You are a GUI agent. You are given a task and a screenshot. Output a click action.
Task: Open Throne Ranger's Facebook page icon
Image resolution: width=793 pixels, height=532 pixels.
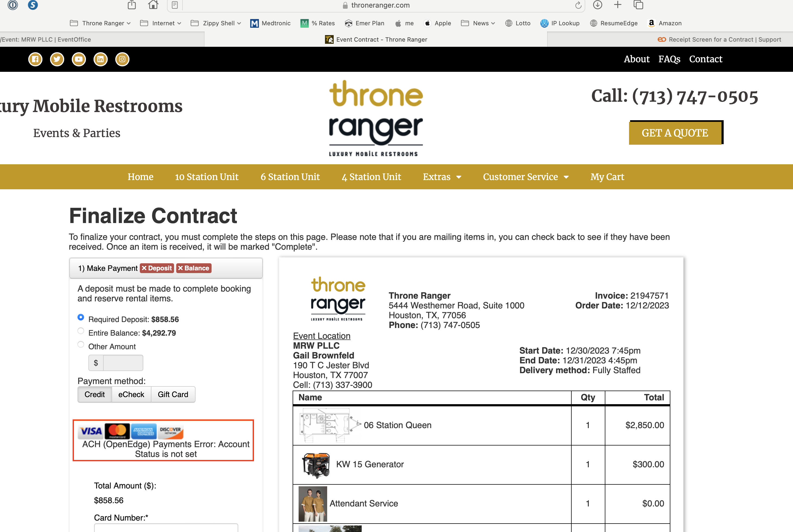[x=35, y=59]
